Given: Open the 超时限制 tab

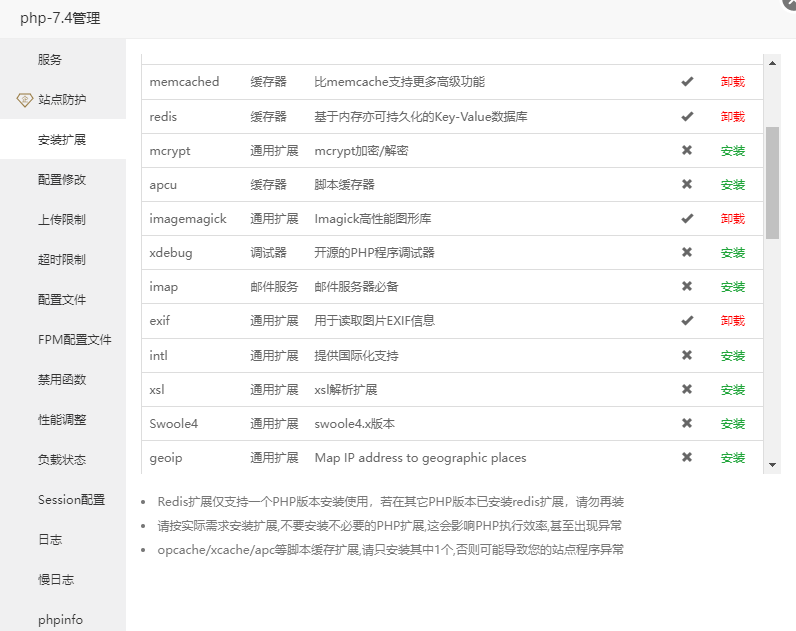Looking at the screenshot, I should [63, 259].
